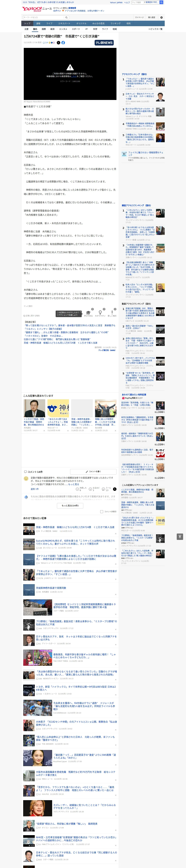This screenshot has height=868, width=186.
Task: Click the Yahoo! JAPAN News logo
Action: (x=37, y=9)
